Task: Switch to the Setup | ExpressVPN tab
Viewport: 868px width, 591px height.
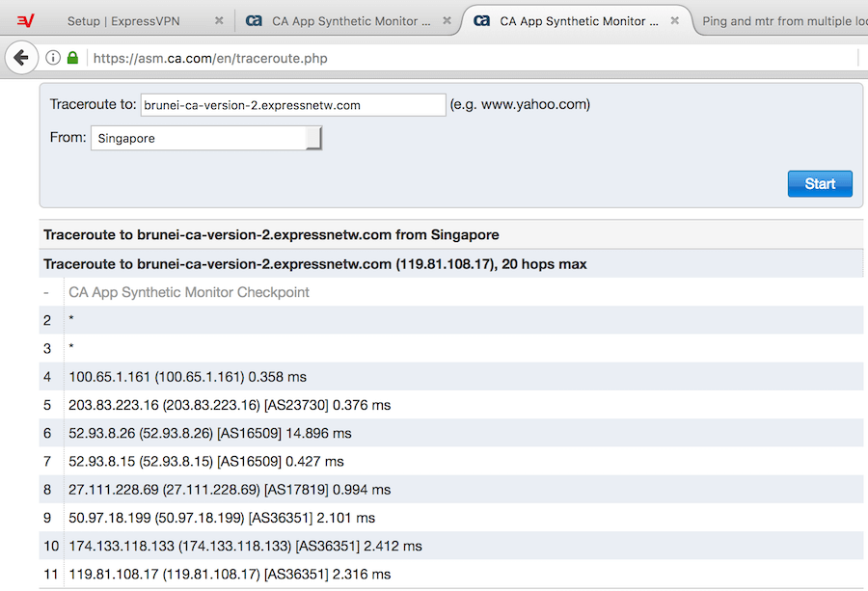Action: pos(123,21)
